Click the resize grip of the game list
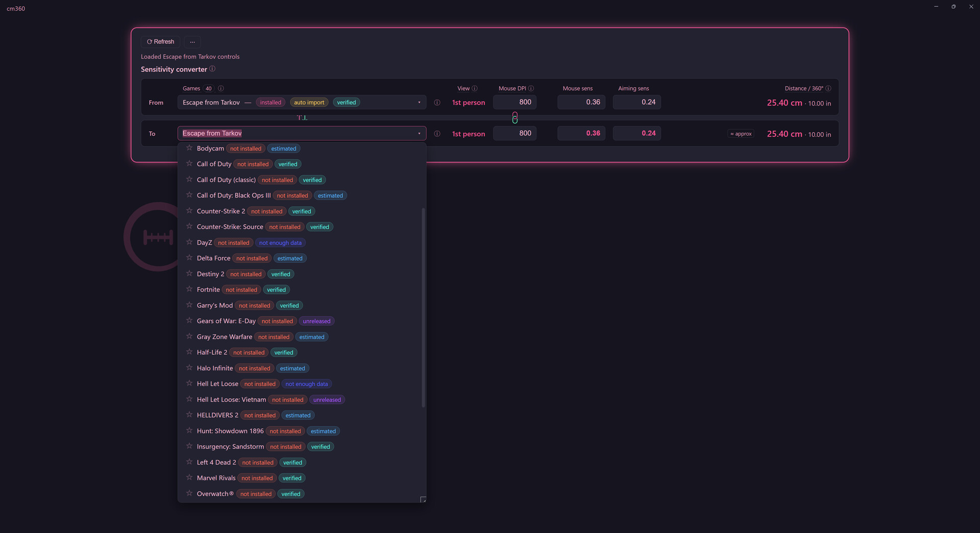980x533 pixels. [423, 499]
